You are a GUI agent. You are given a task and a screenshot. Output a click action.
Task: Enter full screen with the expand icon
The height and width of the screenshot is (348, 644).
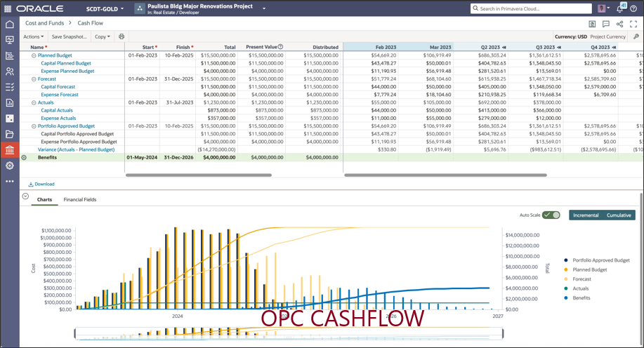pos(633,24)
